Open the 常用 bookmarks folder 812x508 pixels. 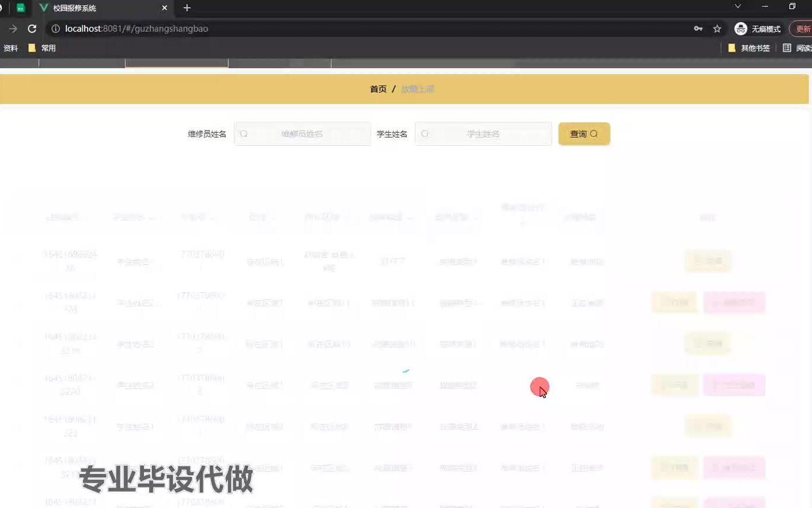(42, 48)
